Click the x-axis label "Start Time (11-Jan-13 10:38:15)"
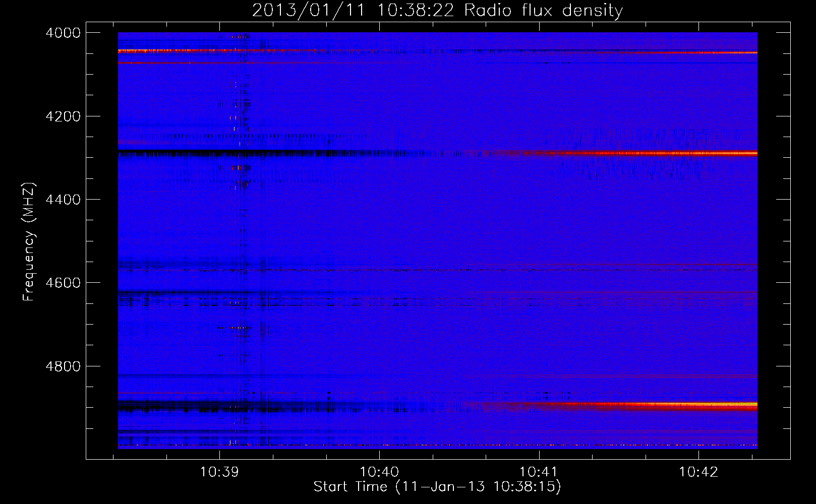Image resolution: width=816 pixels, height=504 pixels. [437, 487]
